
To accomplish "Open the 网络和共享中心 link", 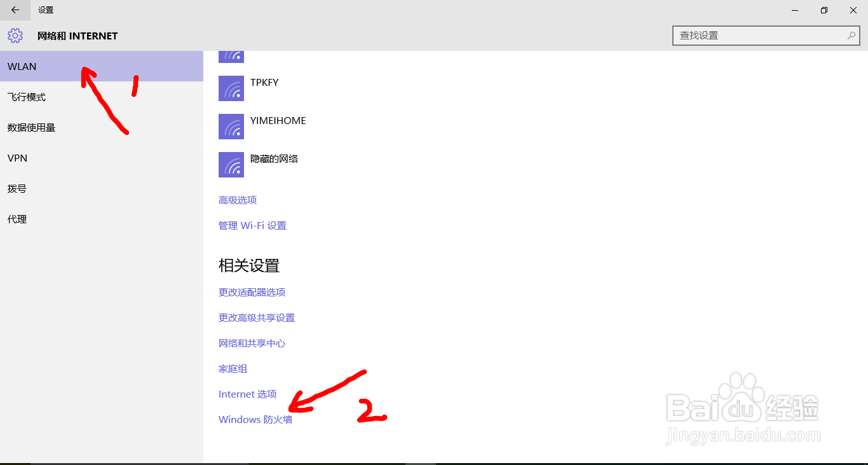I will click(x=252, y=343).
